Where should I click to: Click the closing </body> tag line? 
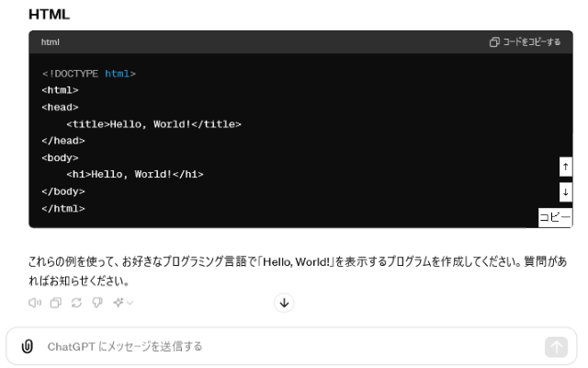tap(63, 191)
